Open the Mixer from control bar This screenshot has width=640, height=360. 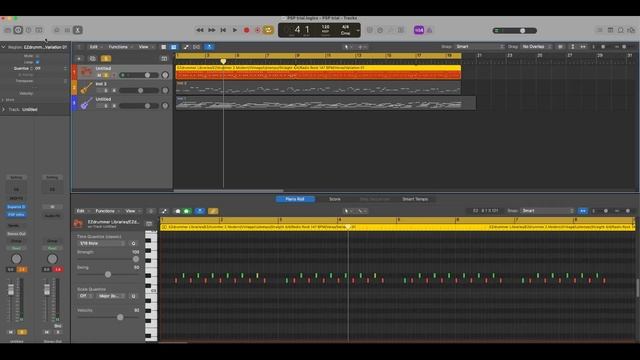pyautogui.click(x=67, y=30)
